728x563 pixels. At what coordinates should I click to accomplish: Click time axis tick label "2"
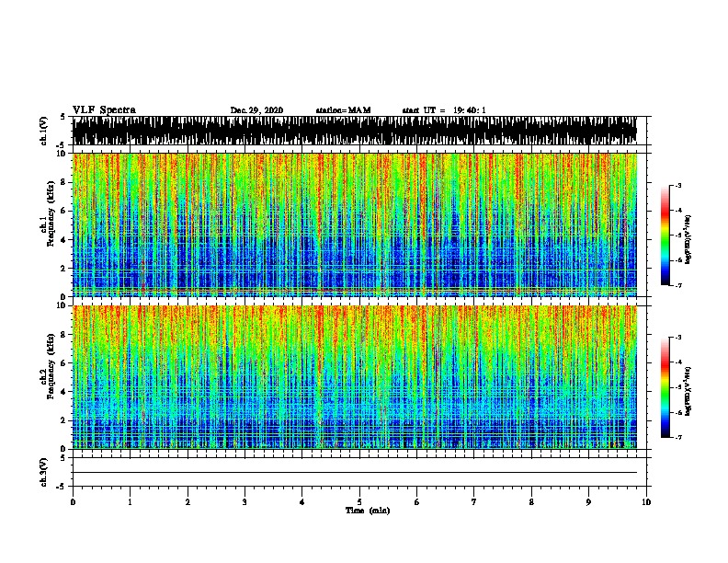click(188, 502)
